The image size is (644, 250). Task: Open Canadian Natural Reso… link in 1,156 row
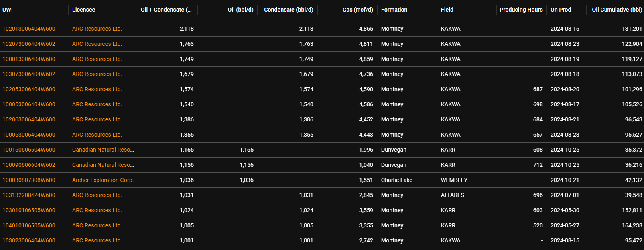103,165
